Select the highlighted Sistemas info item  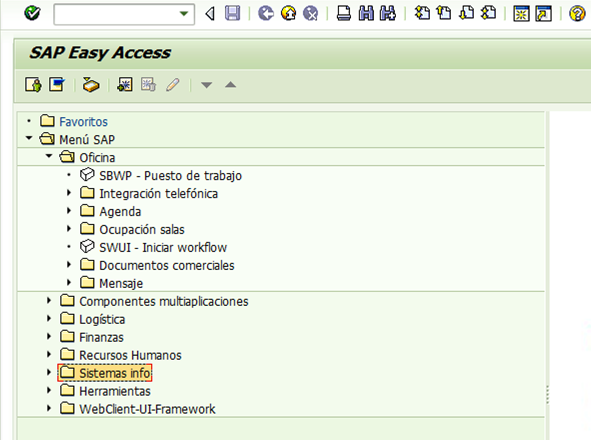[x=105, y=373]
